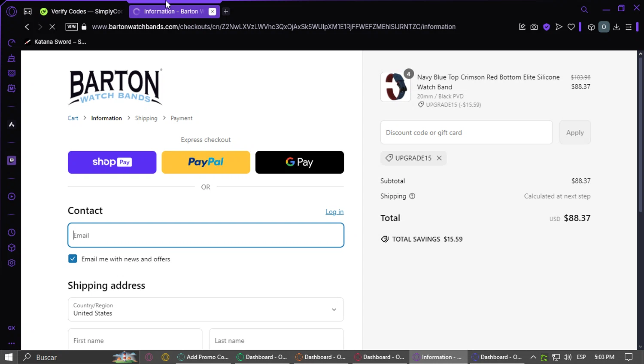The image size is (644, 364).
Task: Open a new browser tab
Action: click(x=226, y=12)
